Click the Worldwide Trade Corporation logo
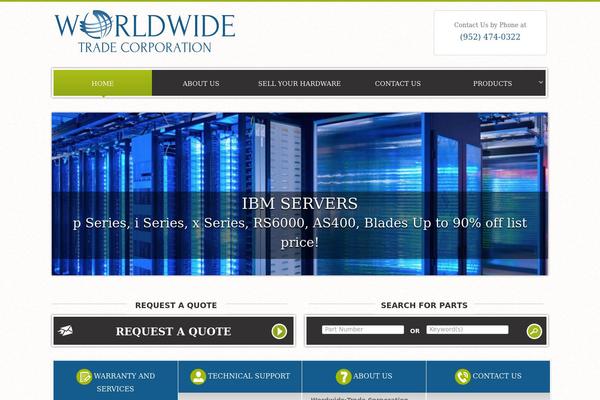Viewport: 600px width, 400px height. click(x=145, y=31)
